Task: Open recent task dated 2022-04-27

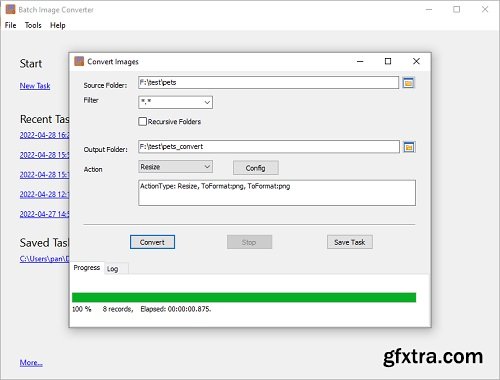Action: click(44, 214)
